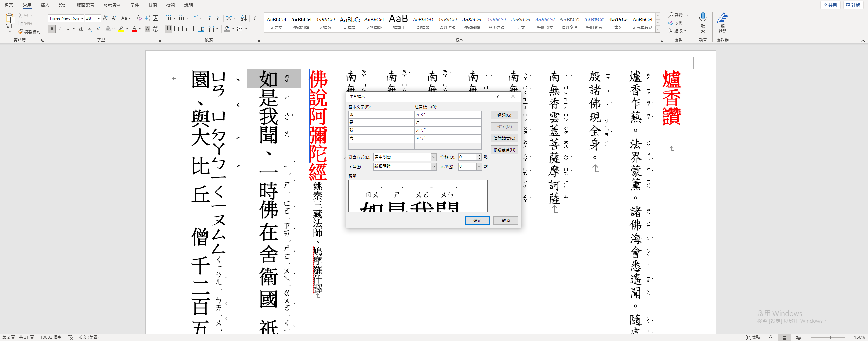
Task: Open the Change Case (Aa) dropdown
Action: point(126,18)
